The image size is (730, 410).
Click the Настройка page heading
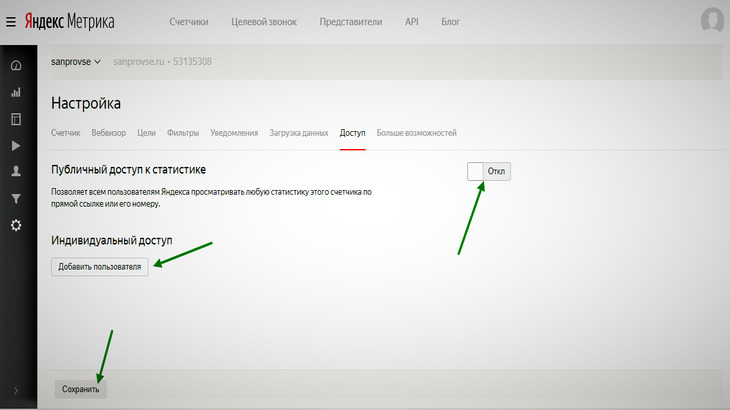pyautogui.click(x=86, y=103)
